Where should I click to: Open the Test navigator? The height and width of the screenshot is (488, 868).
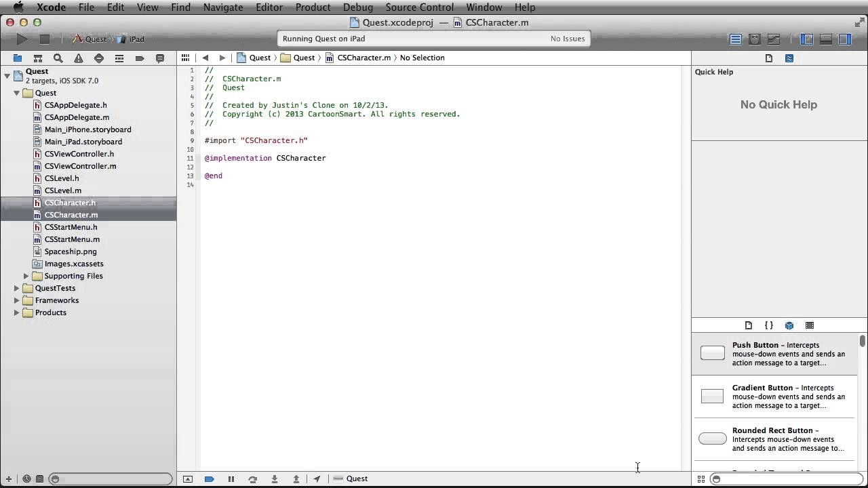coord(99,58)
